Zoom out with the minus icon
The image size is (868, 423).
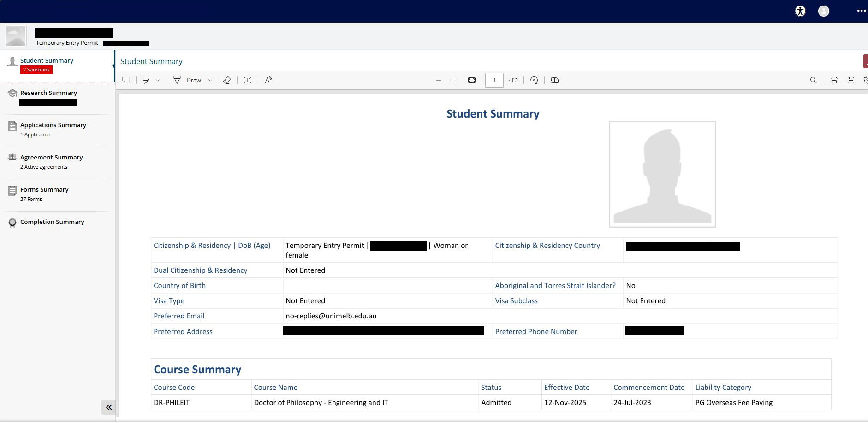439,80
